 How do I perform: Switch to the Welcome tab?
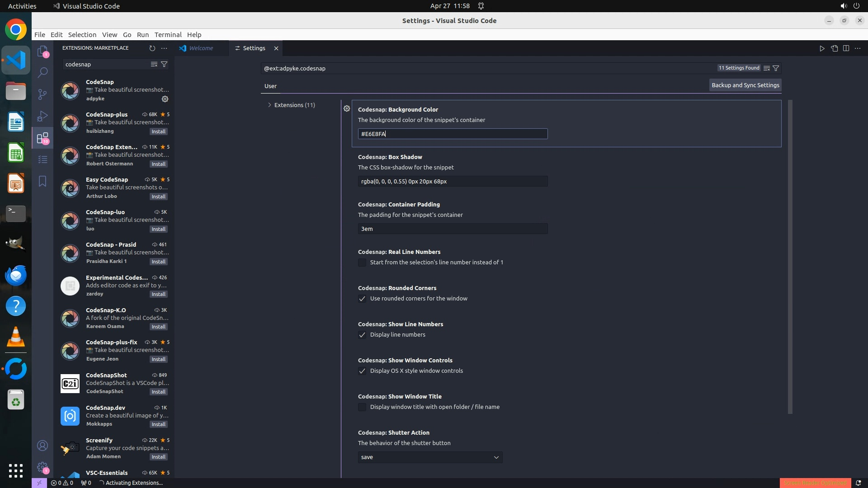[201, 48]
